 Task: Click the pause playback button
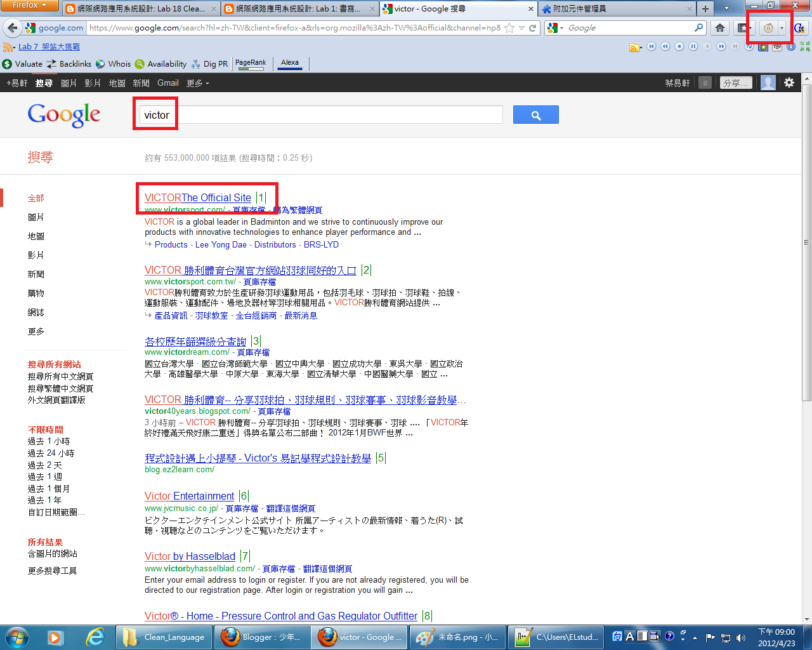pos(693,46)
